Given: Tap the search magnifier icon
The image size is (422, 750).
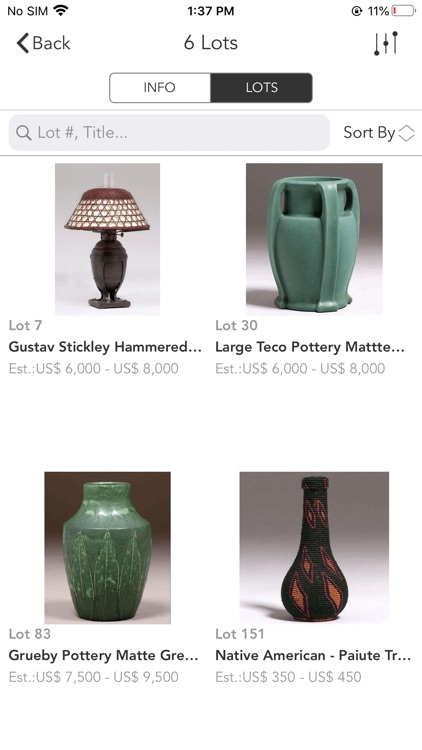Looking at the screenshot, I should coord(23,132).
